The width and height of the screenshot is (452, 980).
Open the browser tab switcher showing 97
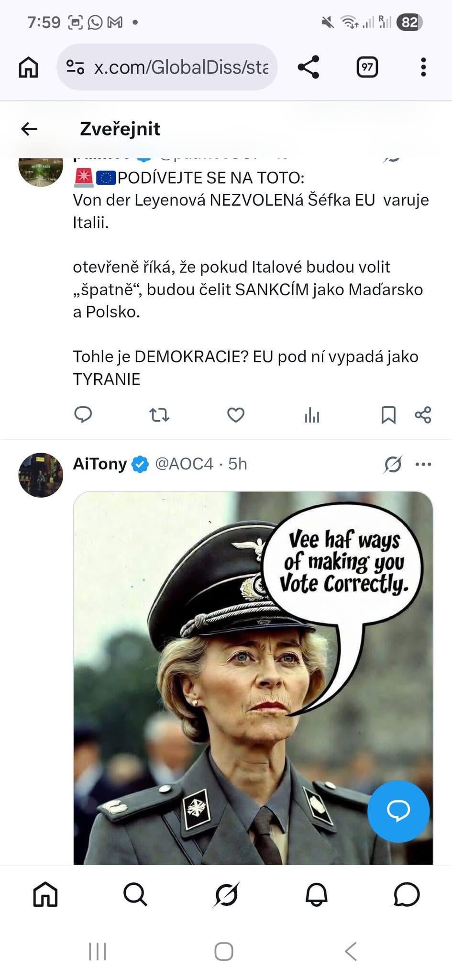367,67
